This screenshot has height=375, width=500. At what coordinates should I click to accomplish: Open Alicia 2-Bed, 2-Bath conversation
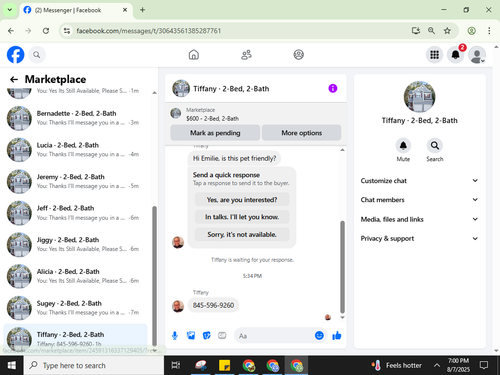pyautogui.click(x=75, y=276)
